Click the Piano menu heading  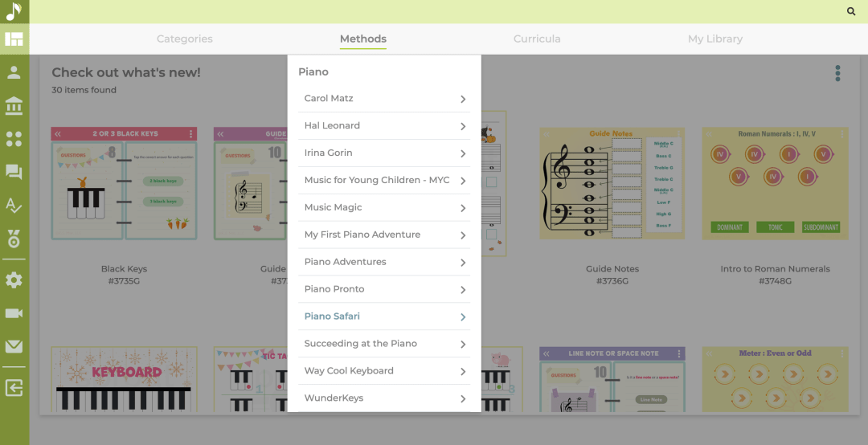pyautogui.click(x=313, y=72)
